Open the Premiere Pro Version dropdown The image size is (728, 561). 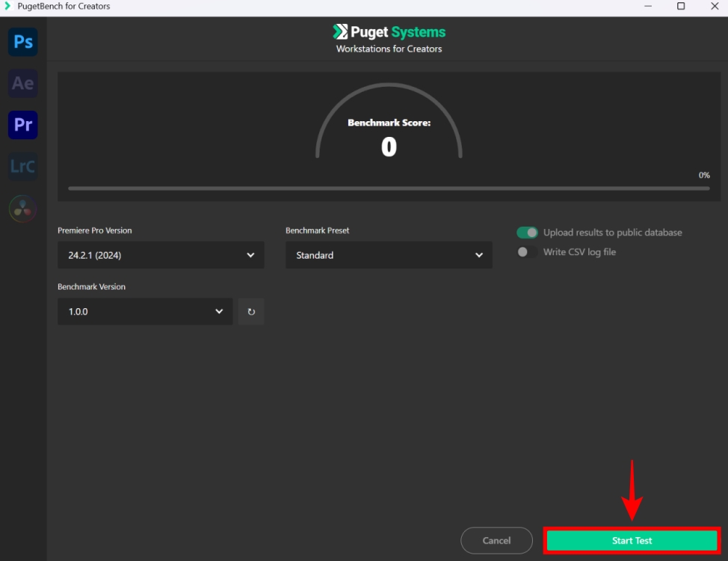[x=161, y=255]
